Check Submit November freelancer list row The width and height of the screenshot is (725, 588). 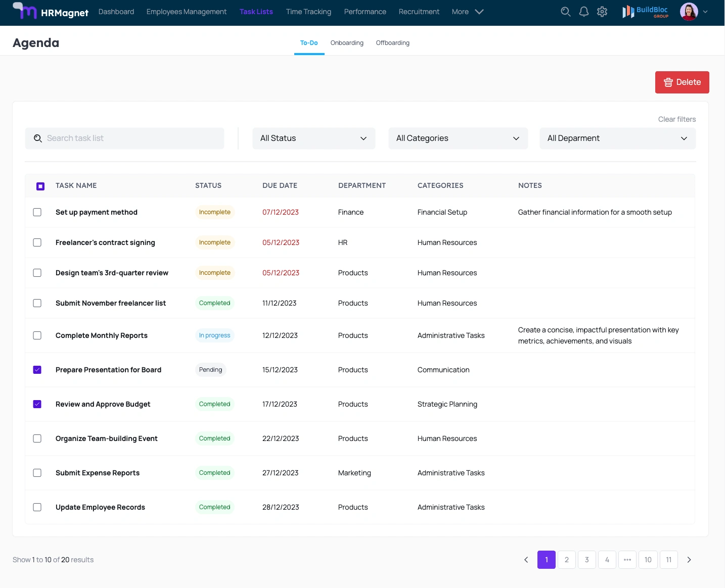pos(37,303)
